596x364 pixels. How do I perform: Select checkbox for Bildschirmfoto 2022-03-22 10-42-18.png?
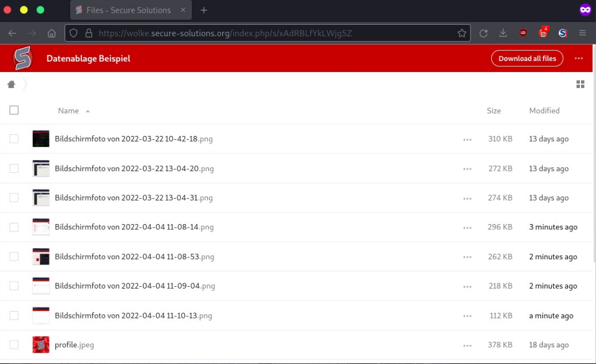click(x=14, y=139)
